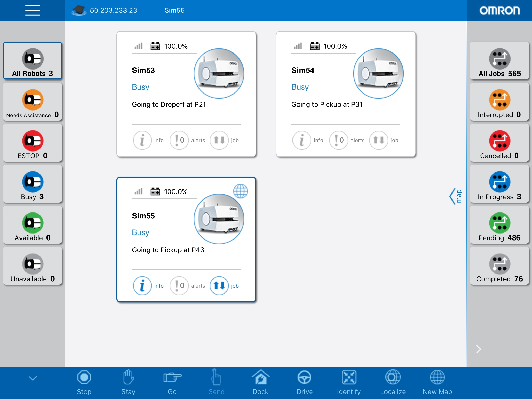The height and width of the screenshot is (399, 532).
Task: Open info for Sim53
Action: coord(148,140)
